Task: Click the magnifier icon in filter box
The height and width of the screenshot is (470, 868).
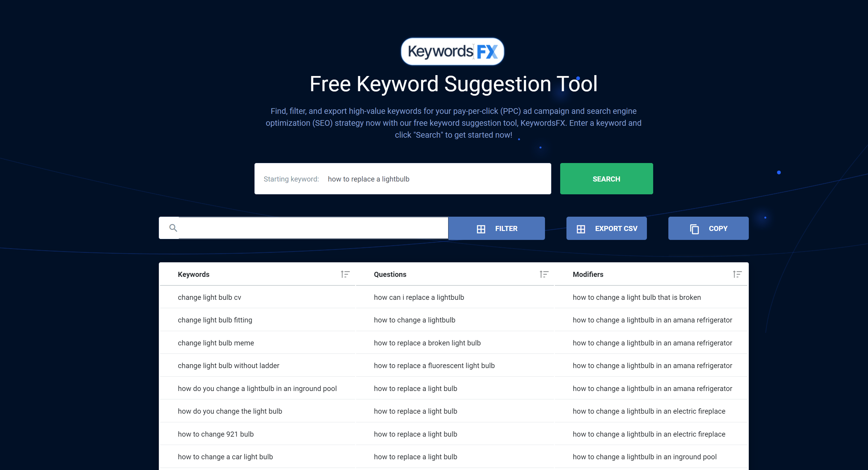Action: coord(173,228)
